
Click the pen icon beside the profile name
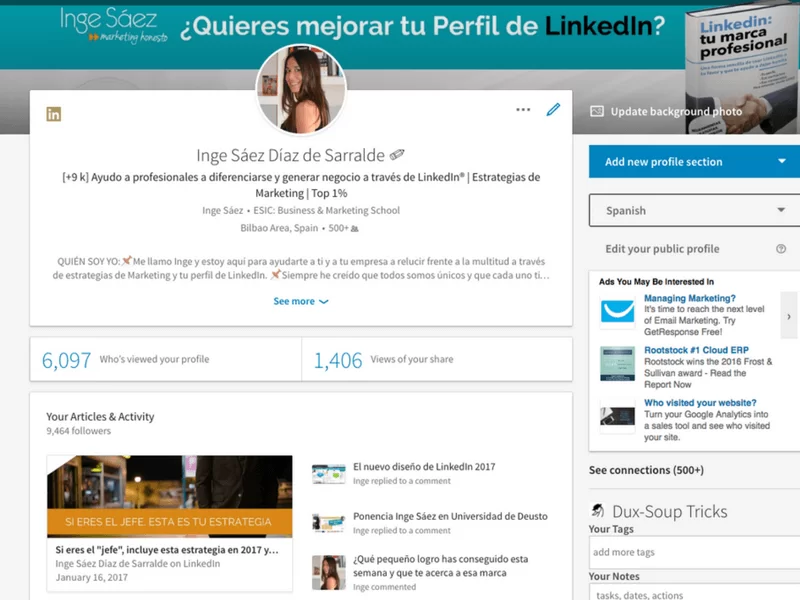[x=397, y=154]
